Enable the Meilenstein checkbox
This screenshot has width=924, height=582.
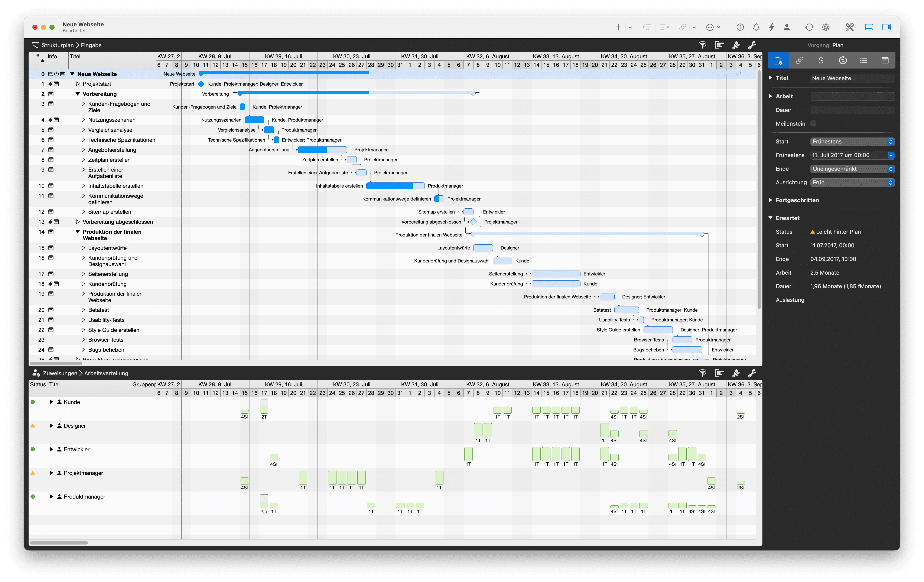pos(813,123)
